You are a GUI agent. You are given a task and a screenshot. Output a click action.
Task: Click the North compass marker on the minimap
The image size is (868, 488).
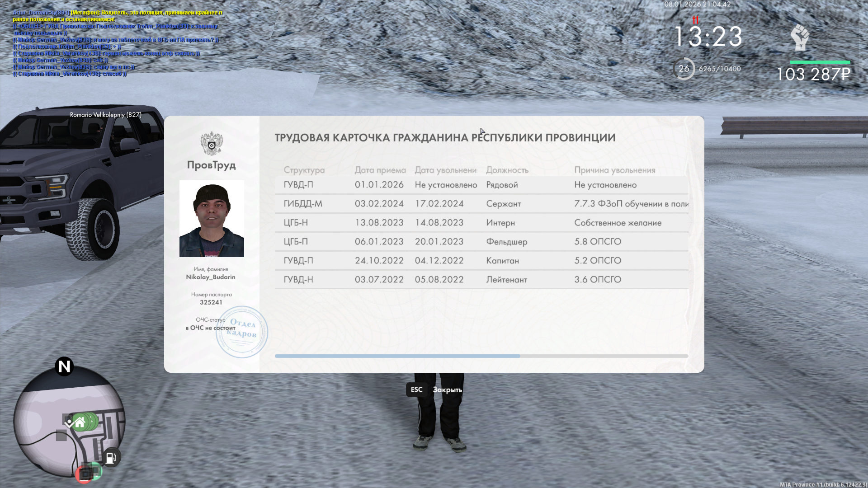pyautogui.click(x=64, y=366)
